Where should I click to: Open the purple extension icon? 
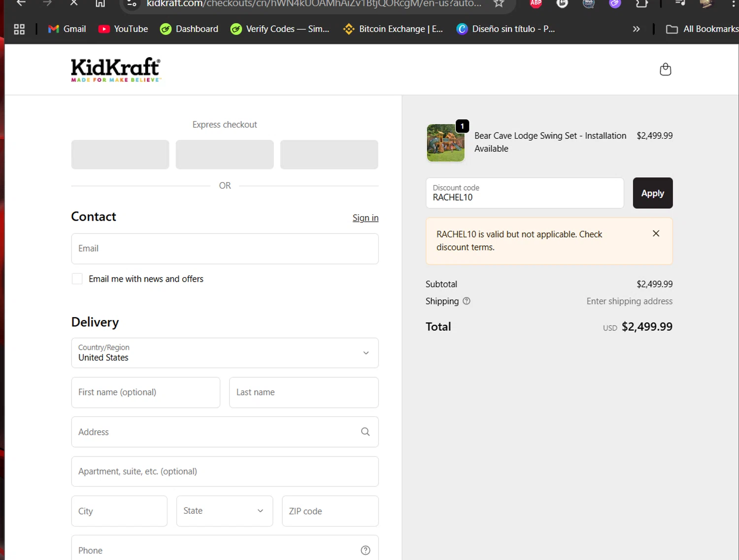[615, 3]
